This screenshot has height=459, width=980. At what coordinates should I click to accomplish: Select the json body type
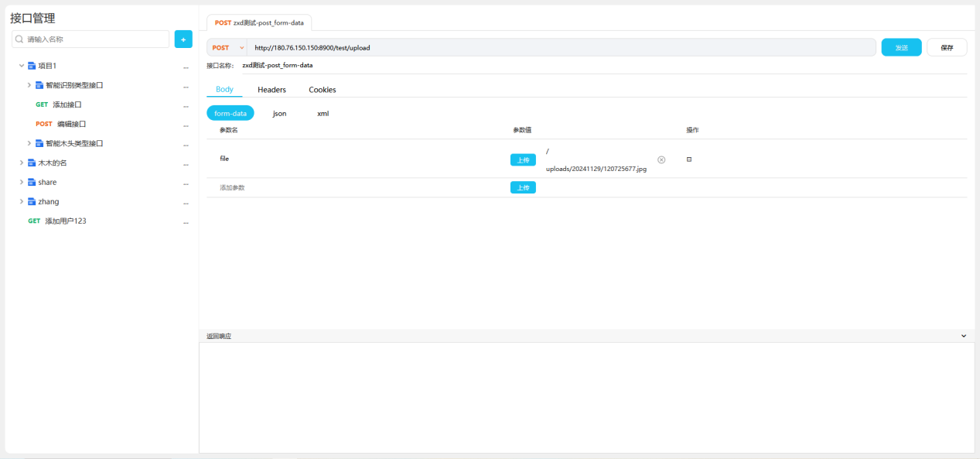point(279,114)
